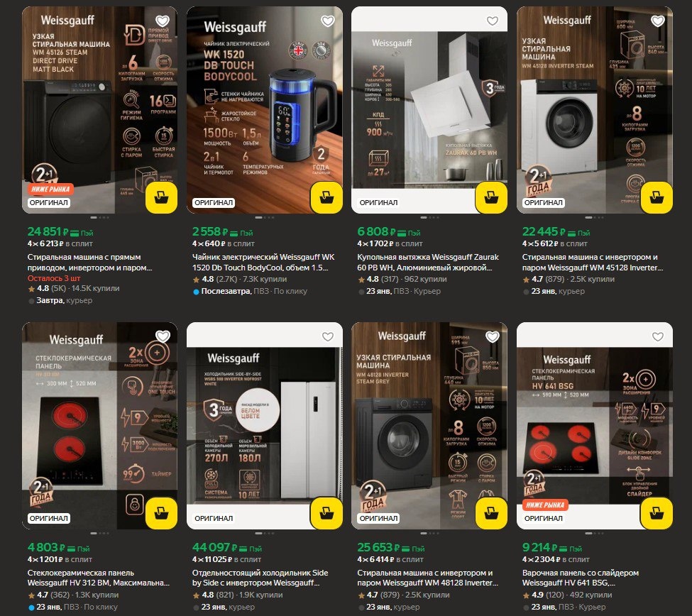
Task: Open Варочная панель со слайдером title link
Action: (x=581, y=578)
